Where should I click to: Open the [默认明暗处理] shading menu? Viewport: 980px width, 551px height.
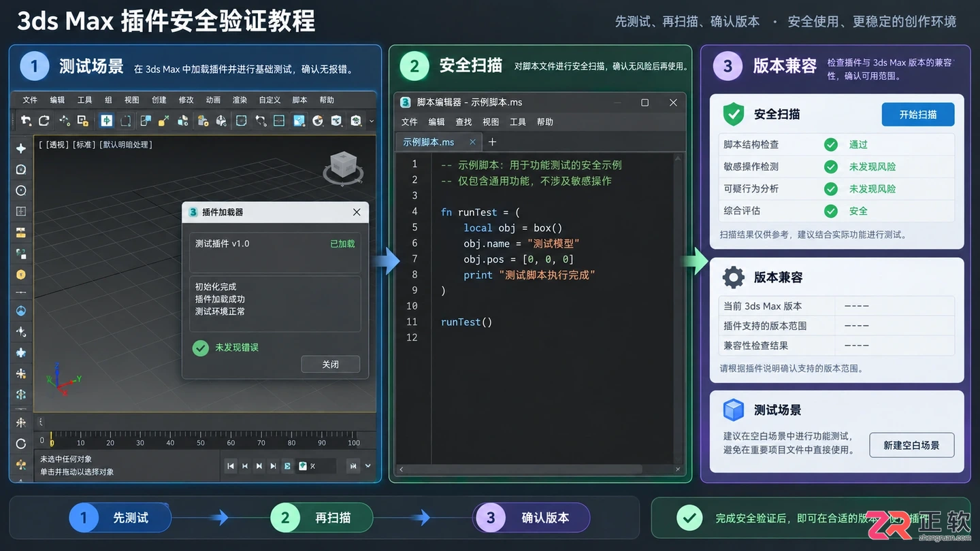coord(127,145)
